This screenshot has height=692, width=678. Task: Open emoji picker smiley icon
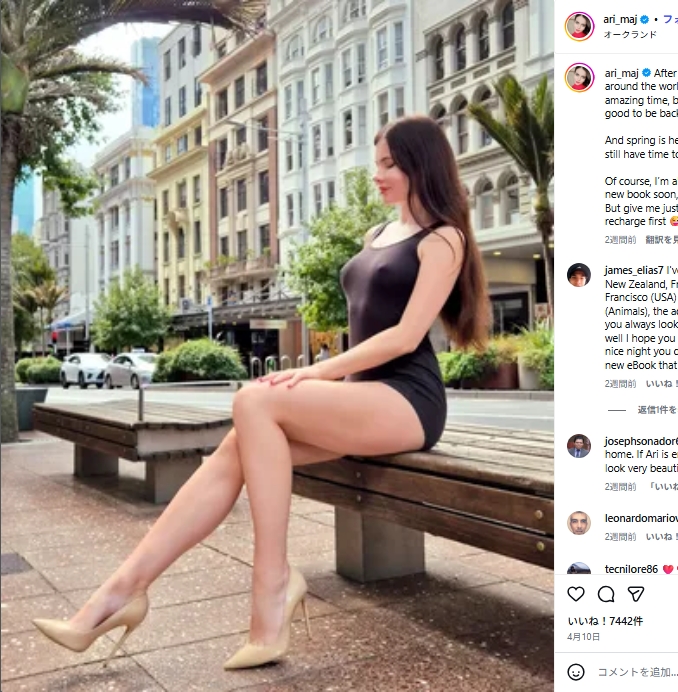click(x=576, y=672)
